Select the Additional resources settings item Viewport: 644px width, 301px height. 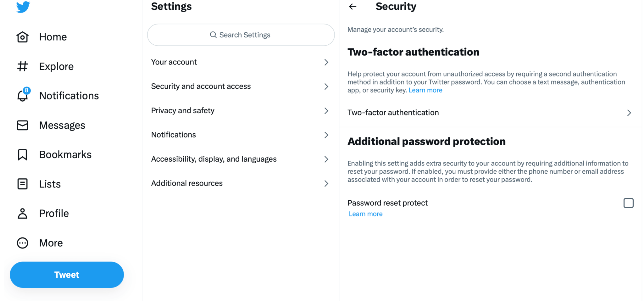[x=241, y=183]
